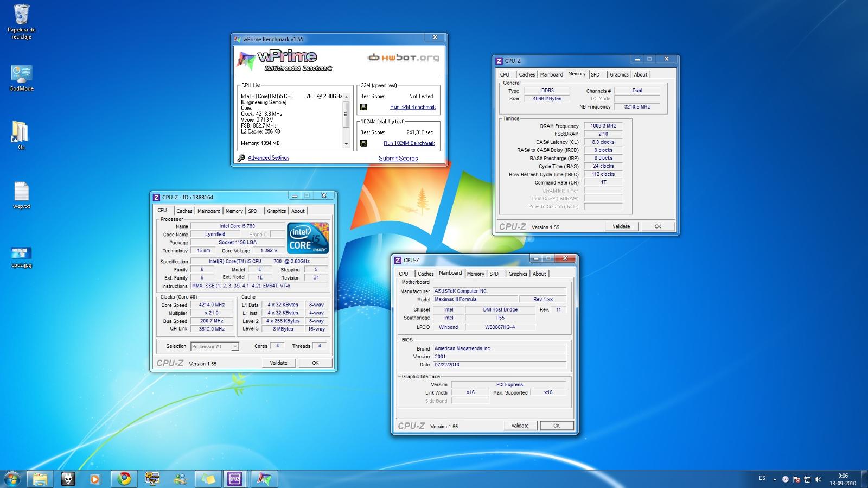Click Validate in Mainboard CPU-Z window
Viewport: 868px width, 488px height.
pos(520,426)
